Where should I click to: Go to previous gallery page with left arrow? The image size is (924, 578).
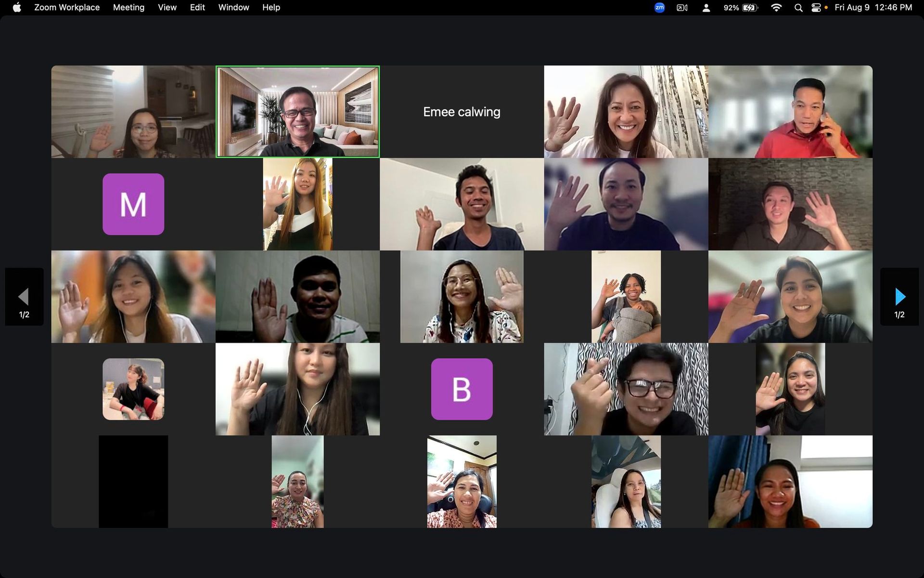[x=24, y=297]
